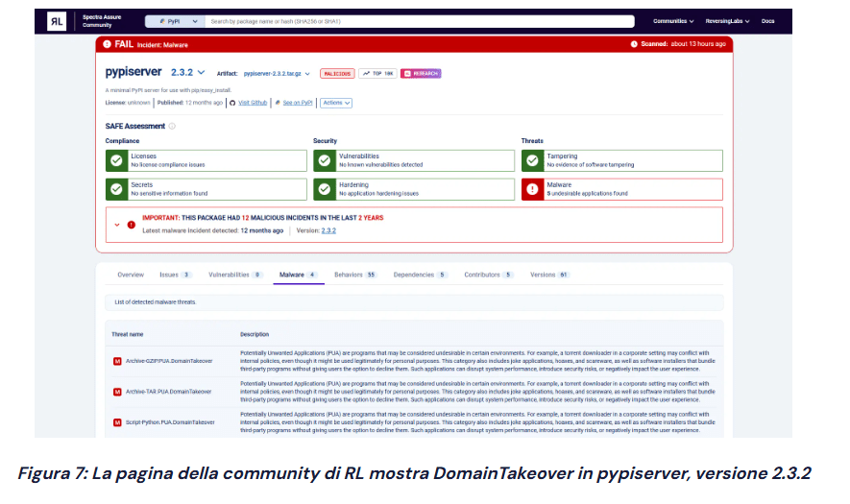
Task: Click the malware icon beside Script-Python.PUA.DomainTakeover
Action: pos(117,421)
